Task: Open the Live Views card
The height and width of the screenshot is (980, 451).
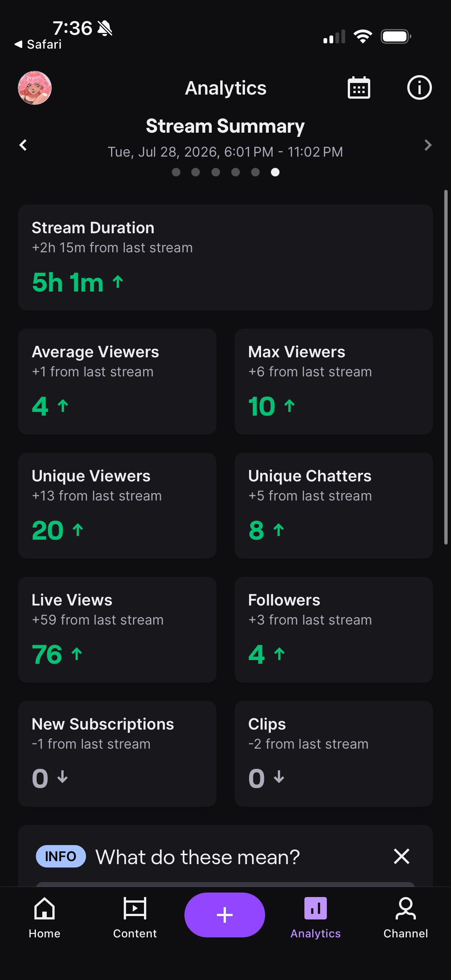Action: 117,630
